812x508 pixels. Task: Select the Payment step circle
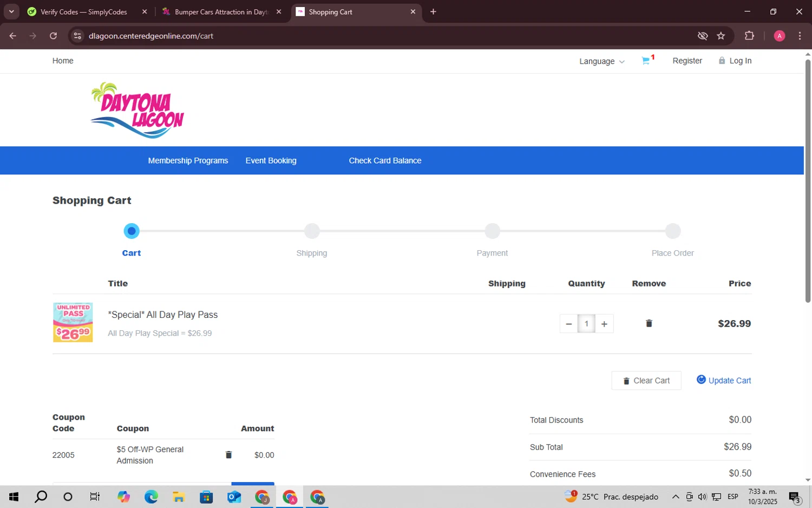coord(492,231)
